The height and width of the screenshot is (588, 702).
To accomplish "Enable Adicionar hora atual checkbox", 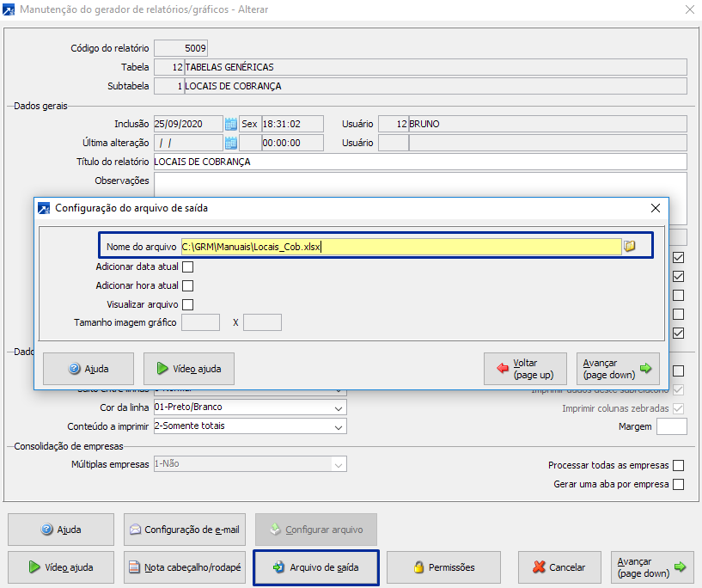I will (187, 285).
